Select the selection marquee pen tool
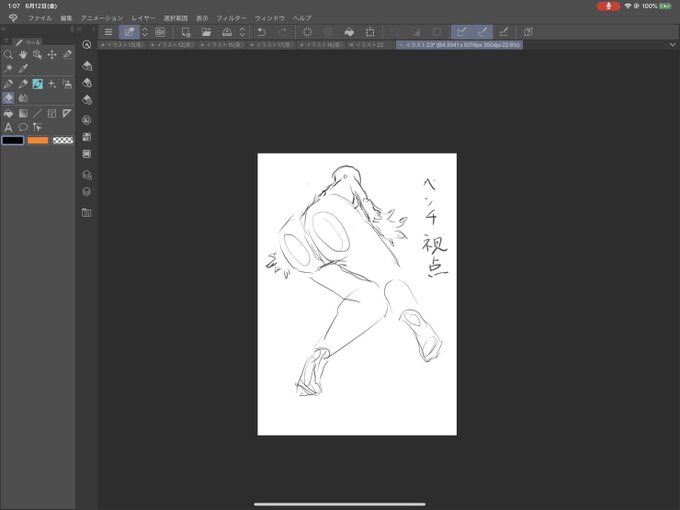The width and height of the screenshot is (680, 510). click(67, 55)
